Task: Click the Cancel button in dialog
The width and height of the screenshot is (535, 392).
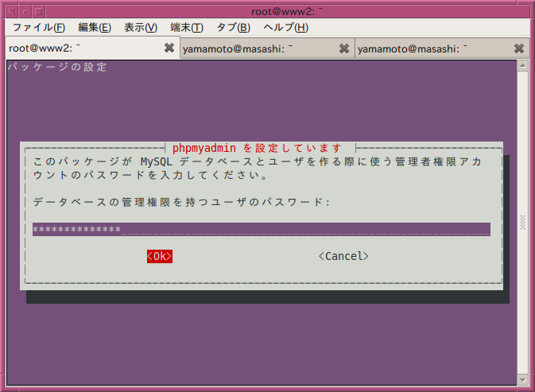Action: point(343,256)
